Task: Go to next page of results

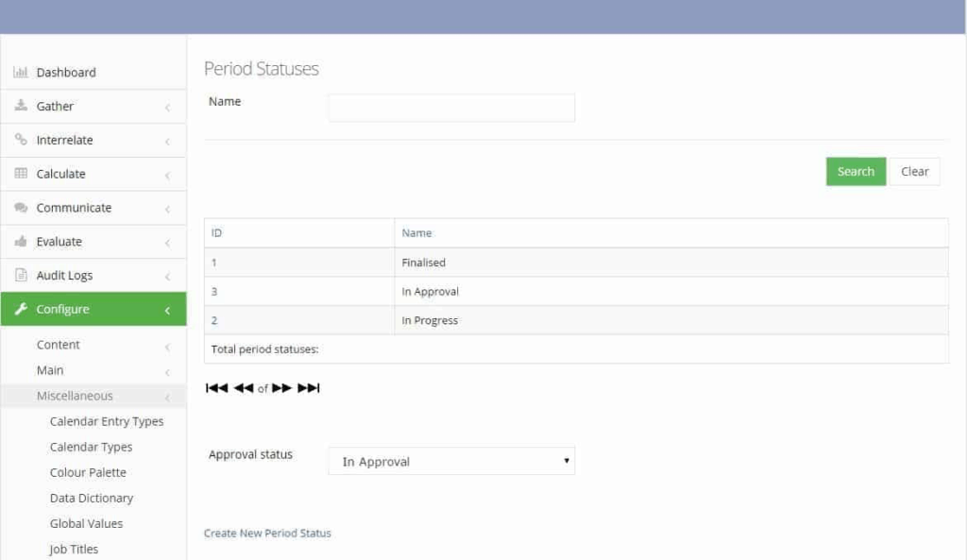Action: click(281, 388)
